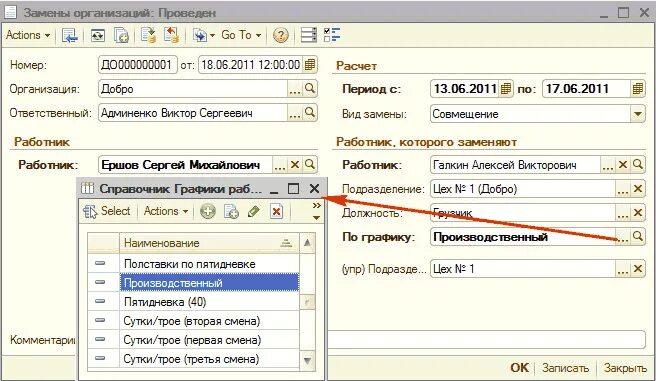Screen dimensions: 656x381
Task: Click the Select button in Справочник window
Action: 107,211
